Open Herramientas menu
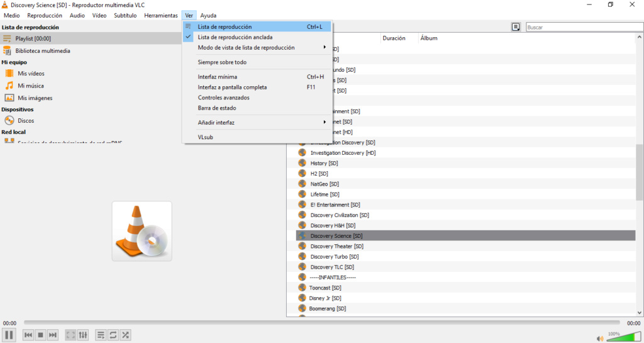Screen dimensions: 644x343 click(x=161, y=15)
